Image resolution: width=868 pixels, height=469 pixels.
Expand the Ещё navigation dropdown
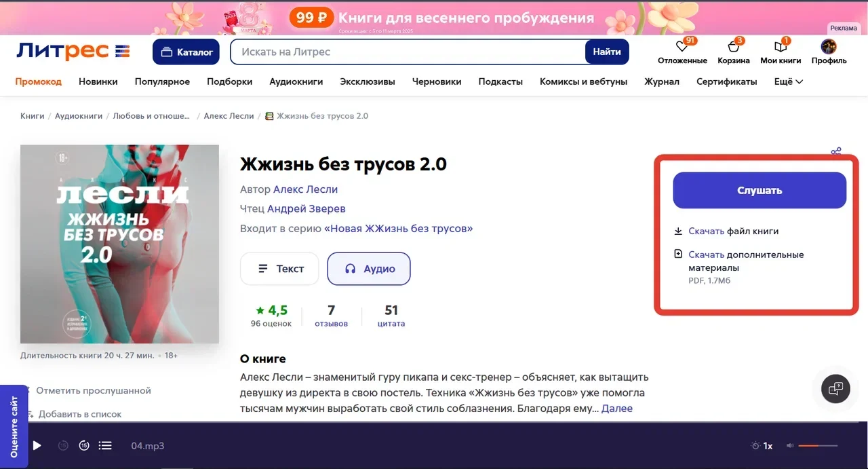789,81
